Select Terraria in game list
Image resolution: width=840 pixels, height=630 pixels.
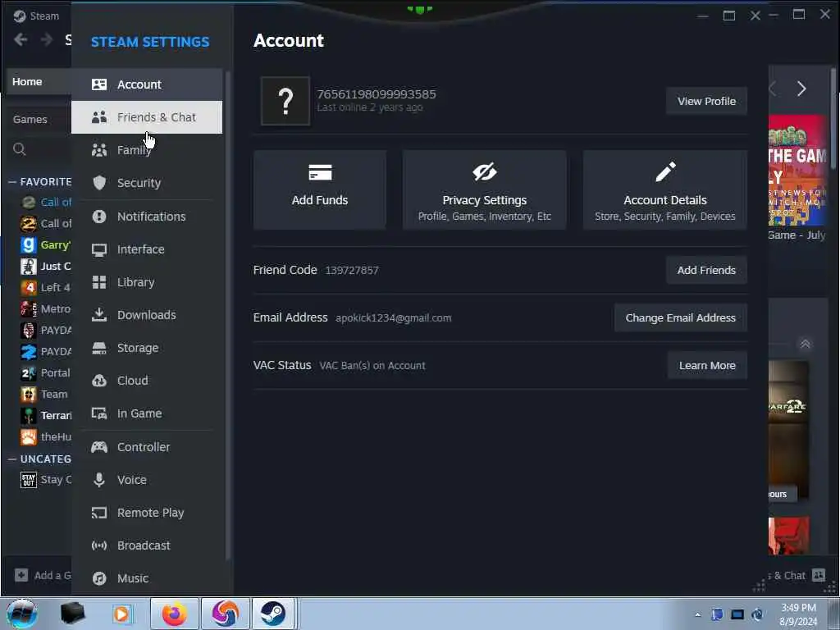[46, 415]
